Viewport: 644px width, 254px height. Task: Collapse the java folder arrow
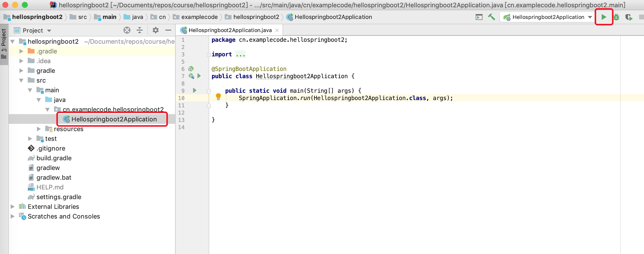(x=39, y=100)
